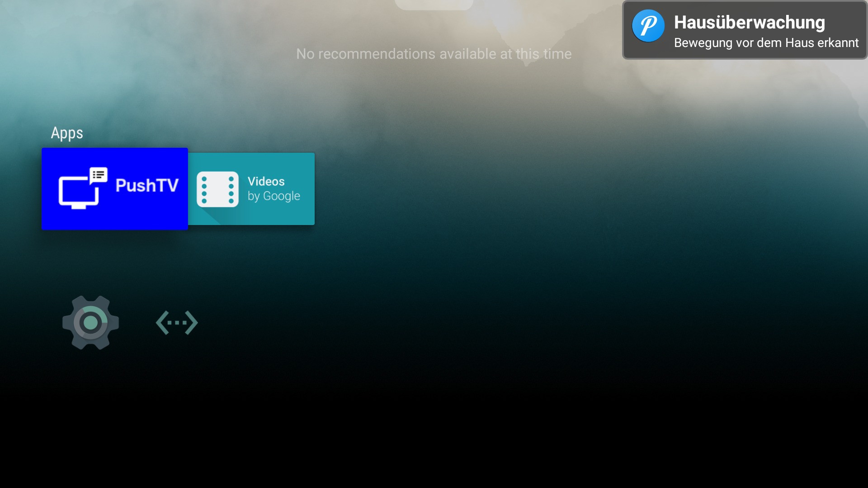
Task: Select the film strip icon on Videos tile
Action: tap(217, 188)
